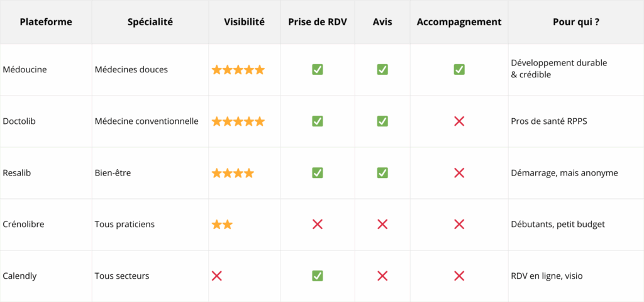
Task: Click the red cross in Calendly's Visibilité cell
Action: [x=217, y=276]
